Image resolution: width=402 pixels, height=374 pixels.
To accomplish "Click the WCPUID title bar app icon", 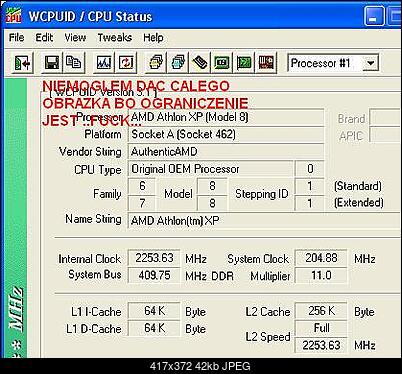I will (14, 16).
